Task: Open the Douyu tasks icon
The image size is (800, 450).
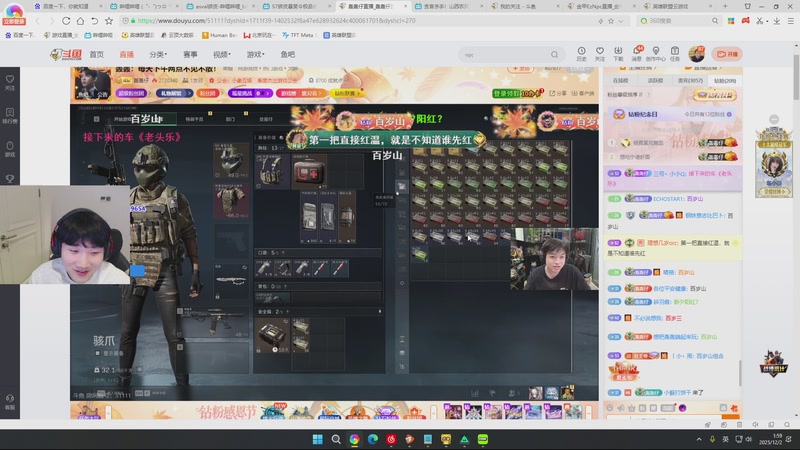Action: click(x=674, y=54)
